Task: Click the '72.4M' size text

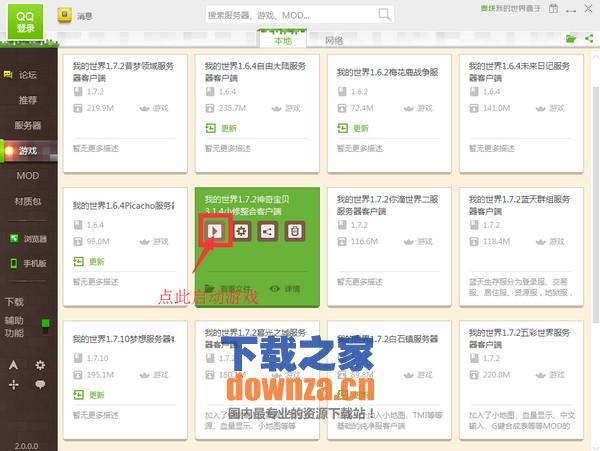Action: [x=362, y=108]
